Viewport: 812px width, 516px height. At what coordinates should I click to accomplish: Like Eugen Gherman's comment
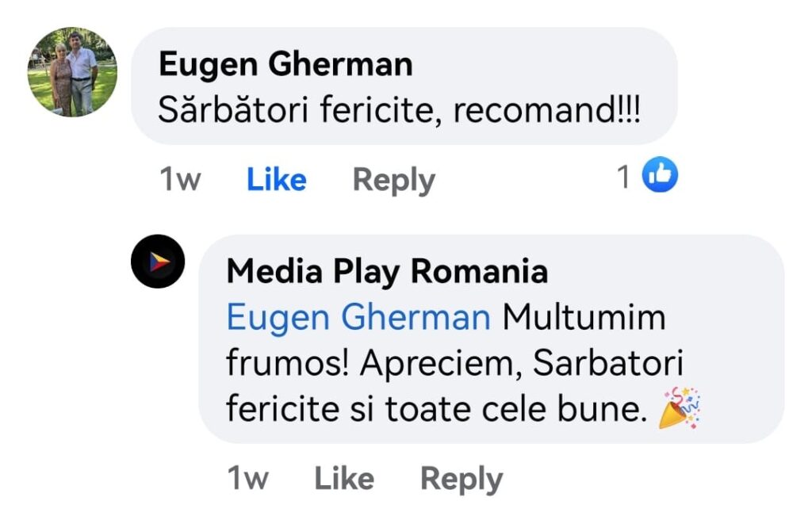pos(276,180)
